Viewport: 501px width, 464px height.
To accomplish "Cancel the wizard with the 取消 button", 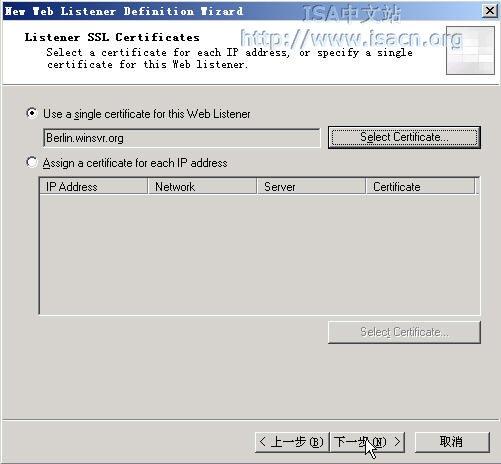I will coord(452,442).
